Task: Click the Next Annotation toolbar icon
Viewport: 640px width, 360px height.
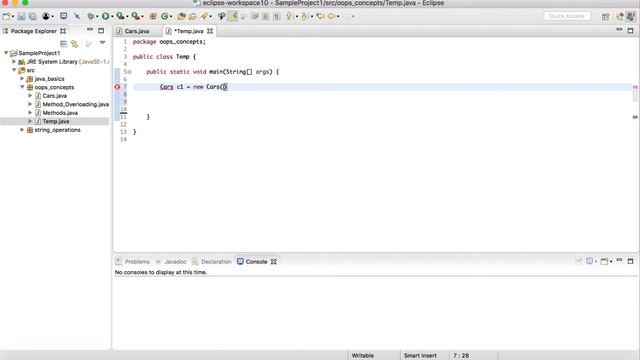Action: tap(289, 16)
